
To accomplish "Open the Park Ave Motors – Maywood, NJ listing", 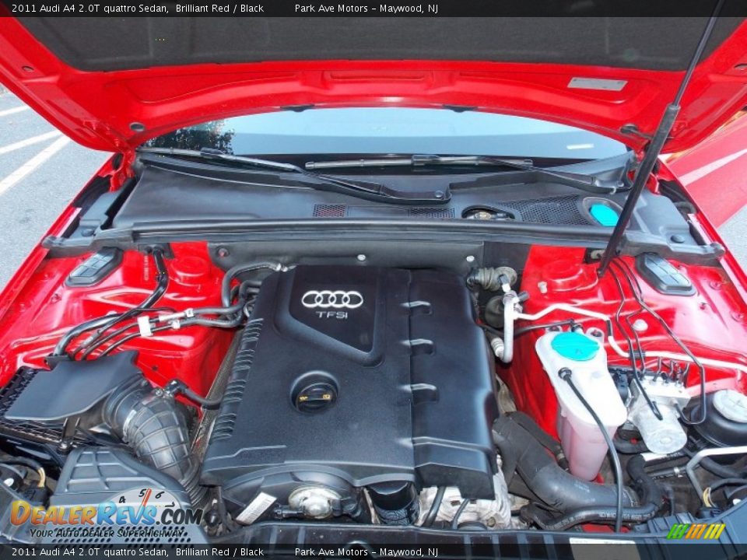I will point(366,9).
